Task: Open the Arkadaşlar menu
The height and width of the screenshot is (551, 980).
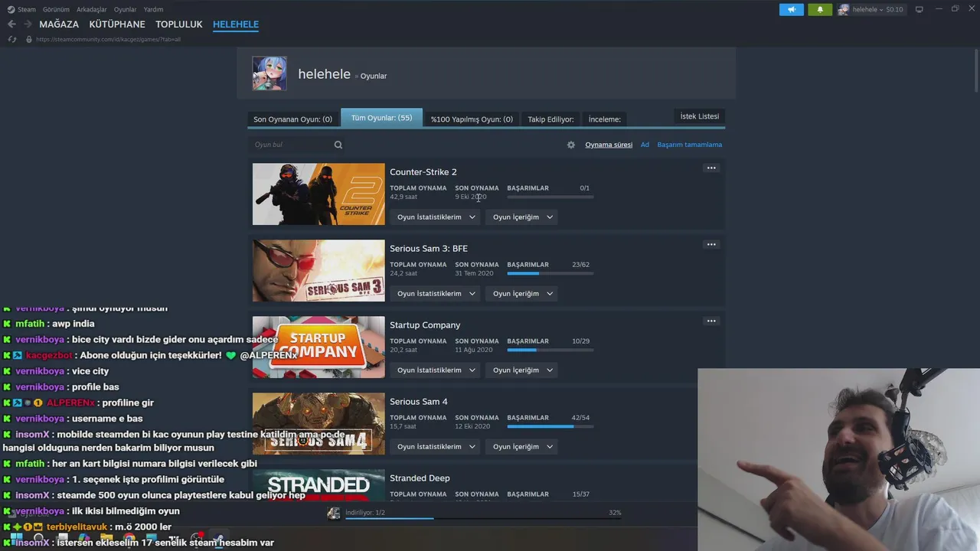Action: (x=92, y=9)
